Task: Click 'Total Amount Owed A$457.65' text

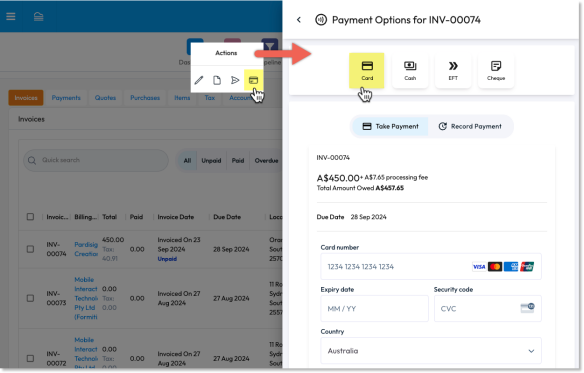Action: (x=360, y=188)
